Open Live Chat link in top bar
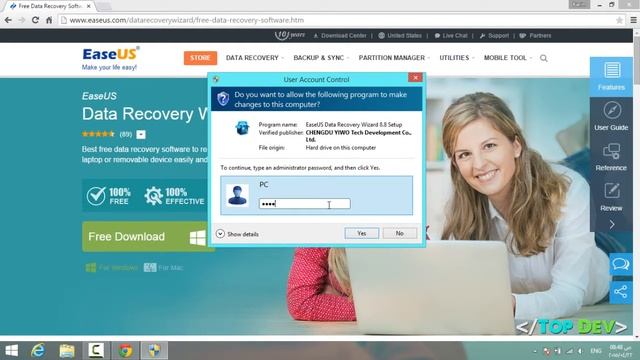Image resolution: width=640 pixels, height=360 pixels. (x=451, y=36)
